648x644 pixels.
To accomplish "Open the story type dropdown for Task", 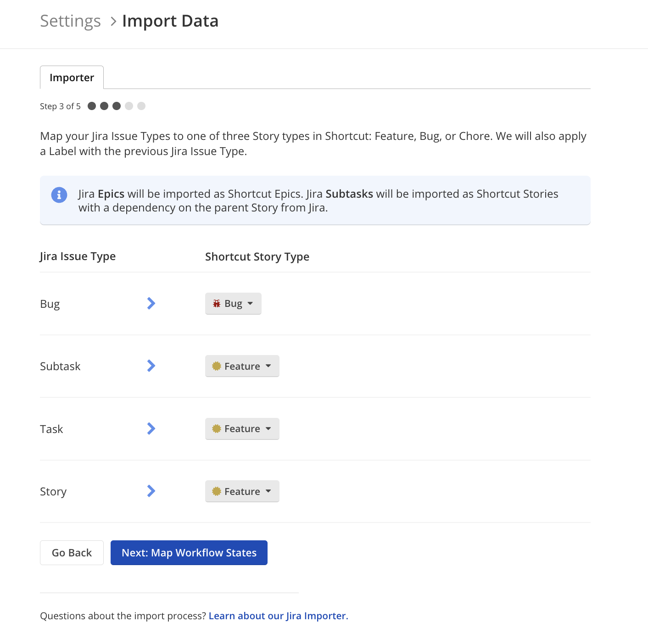I will pos(242,429).
